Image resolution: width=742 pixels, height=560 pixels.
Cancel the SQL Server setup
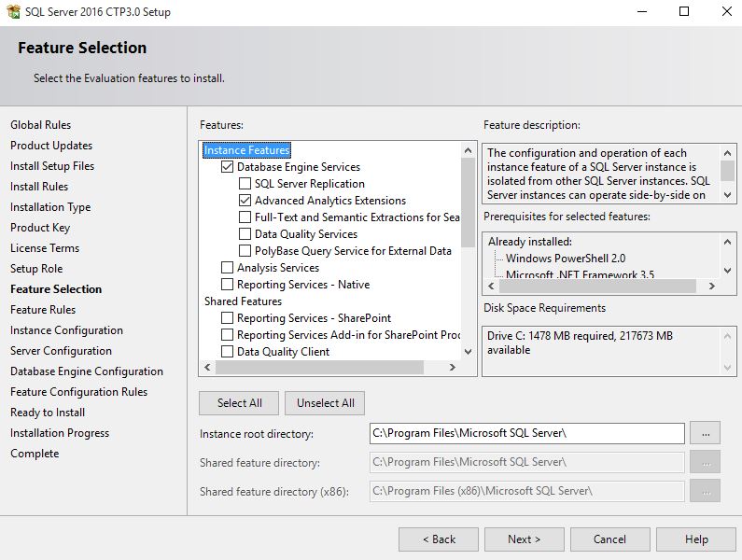tap(610, 539)
